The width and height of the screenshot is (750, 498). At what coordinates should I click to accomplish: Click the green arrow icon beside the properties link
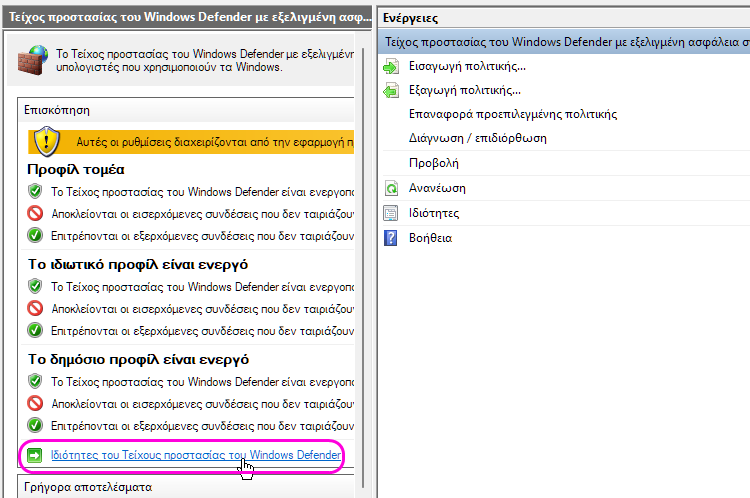coord(35,455)
